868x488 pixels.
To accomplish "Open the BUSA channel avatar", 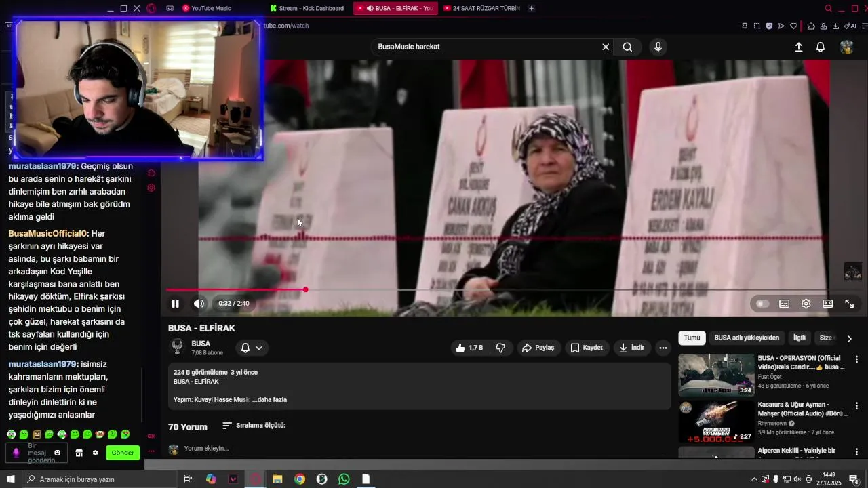I will pos(177,347).
